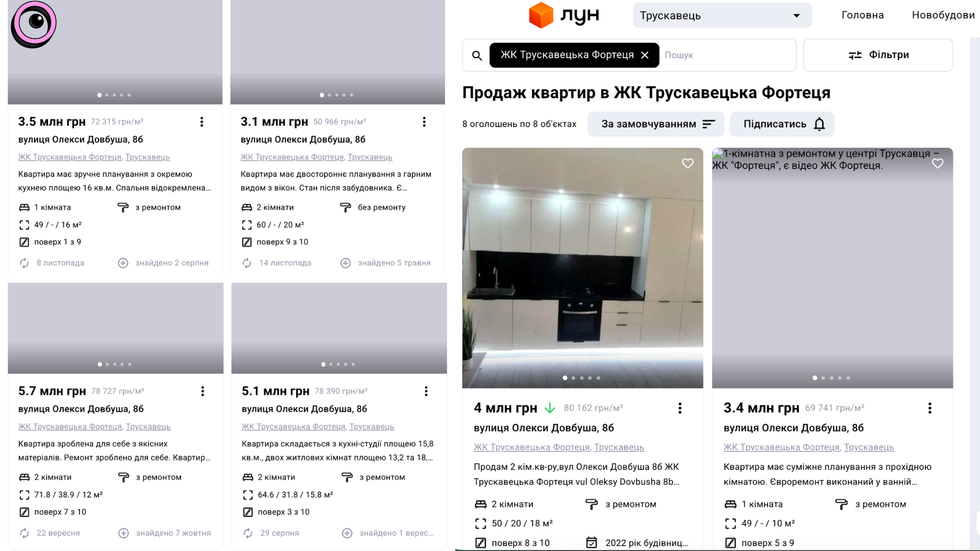The image size is (980, 551).
Task: Open options menu for 3.1 млн грн listing
Action: [424, 122]
